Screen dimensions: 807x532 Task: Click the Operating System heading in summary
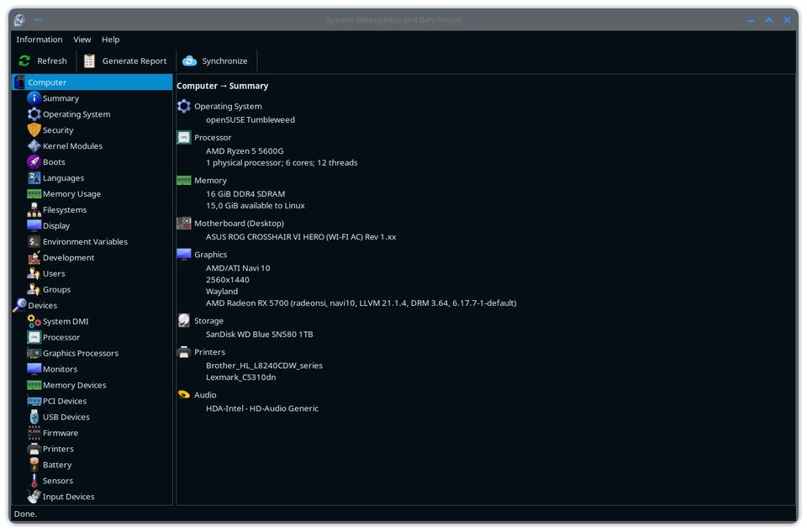coord(228,107)
